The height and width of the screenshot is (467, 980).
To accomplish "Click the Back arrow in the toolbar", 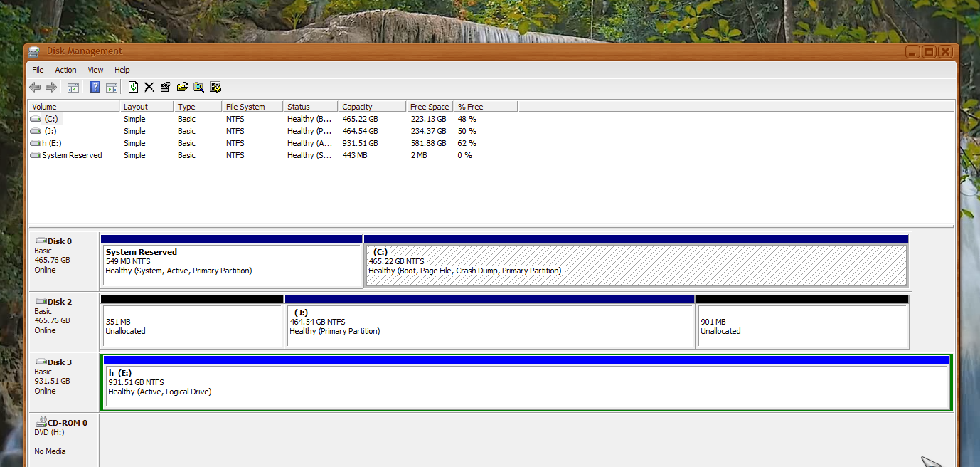I will pos(35,87).
